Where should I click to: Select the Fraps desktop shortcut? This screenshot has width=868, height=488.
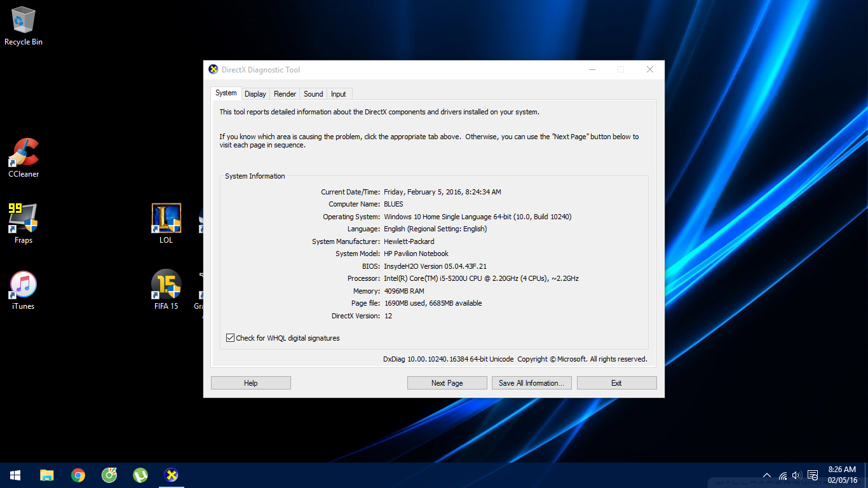tap(24, 224)
